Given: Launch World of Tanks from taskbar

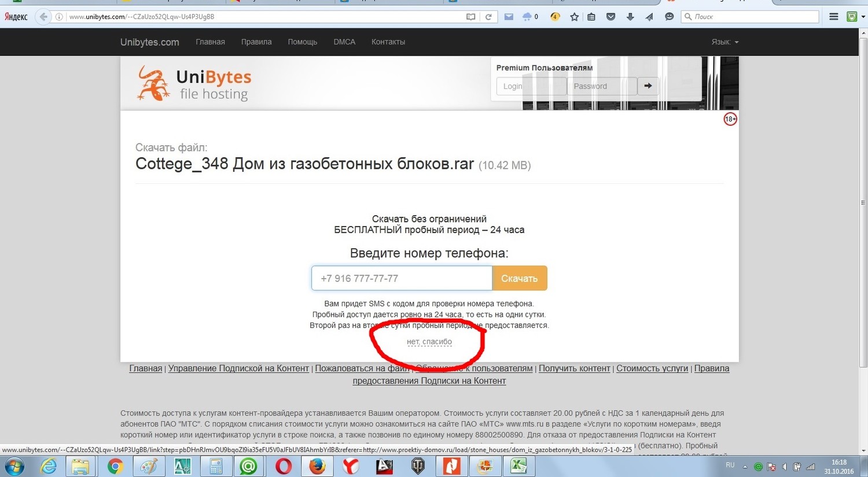Looking at the screenshot, I should click(418, 466).
